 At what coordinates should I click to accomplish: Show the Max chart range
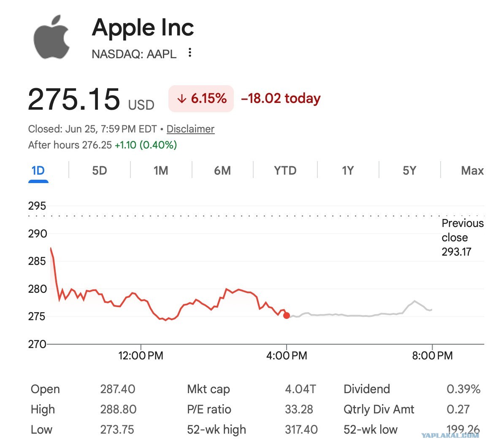[472, 171]
